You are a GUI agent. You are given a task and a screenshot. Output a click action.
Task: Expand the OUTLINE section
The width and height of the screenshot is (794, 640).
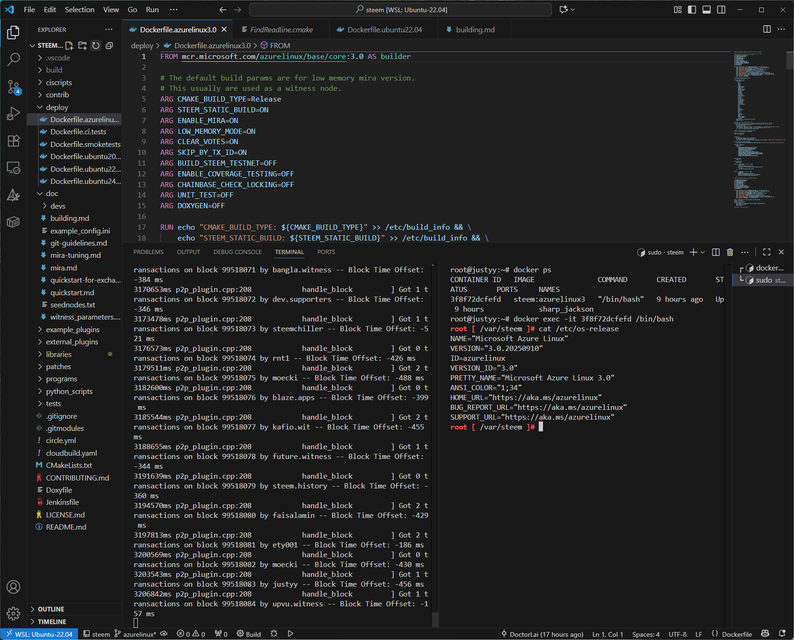click(51, 609)
